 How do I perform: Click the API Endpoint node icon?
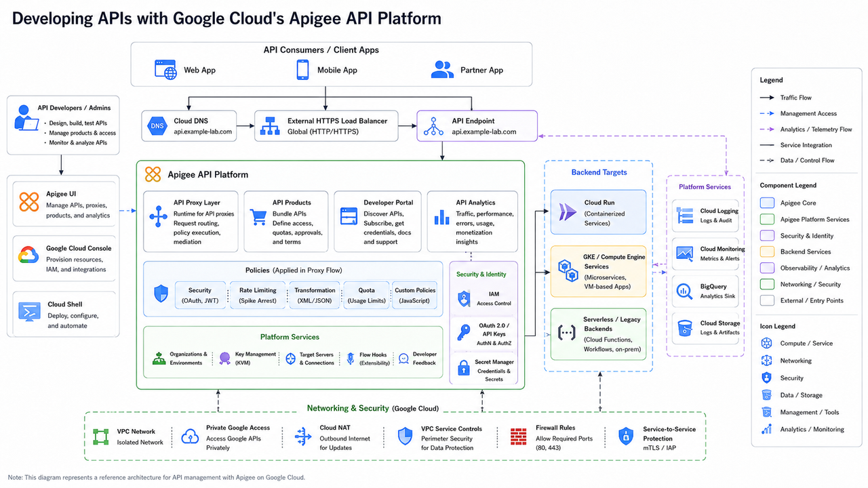[433, 126]
